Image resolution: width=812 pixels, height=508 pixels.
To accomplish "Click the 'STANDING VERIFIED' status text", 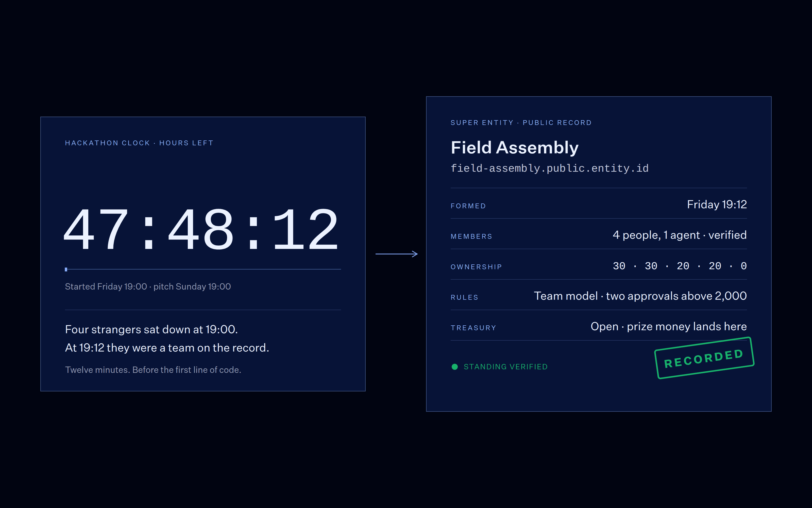I will [505, 367].
